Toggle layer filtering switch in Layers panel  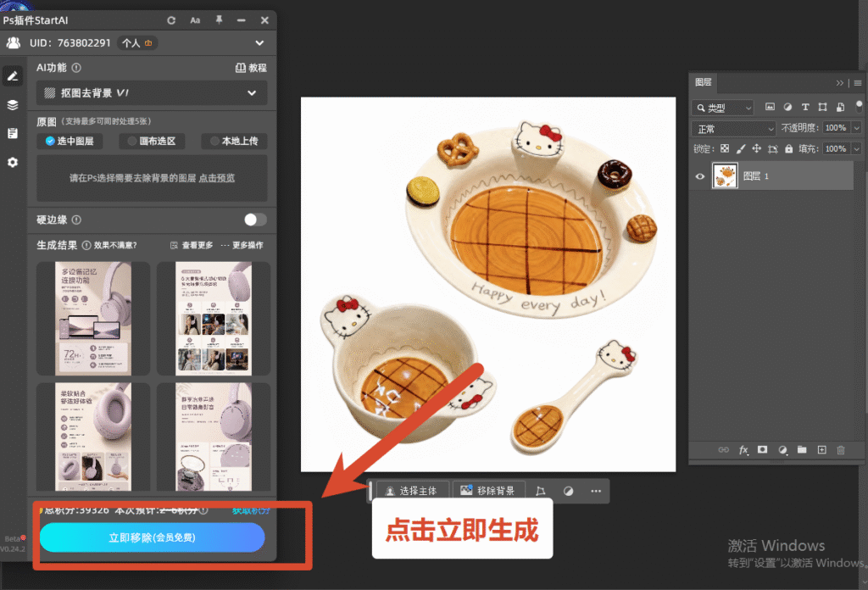[x=859, y=106]
